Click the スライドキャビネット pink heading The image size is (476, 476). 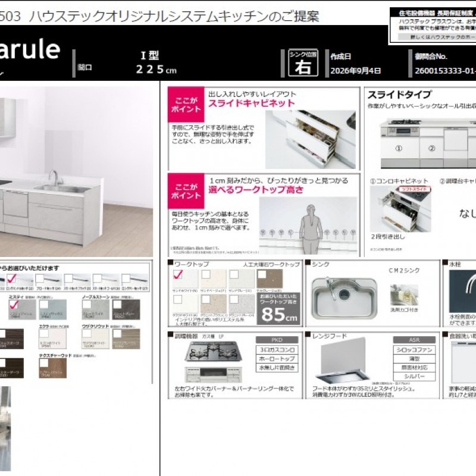coord(252,103)
